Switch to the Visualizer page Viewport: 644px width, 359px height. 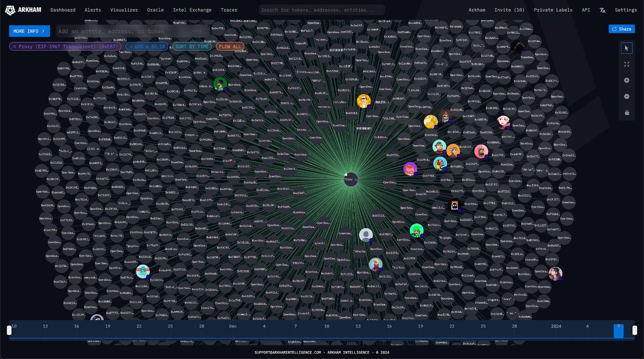(x=124, y=10)
